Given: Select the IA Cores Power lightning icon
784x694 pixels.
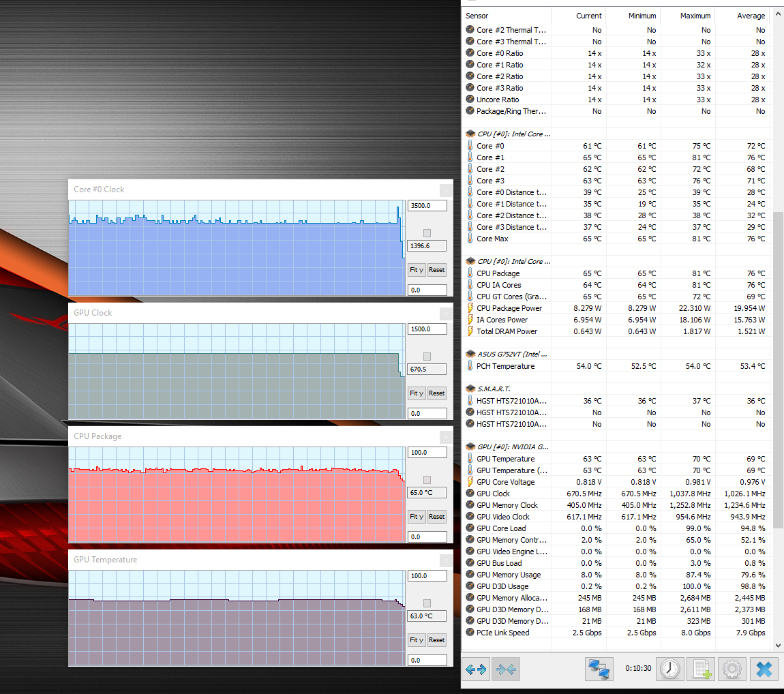Looking at the screenshot, I should 470,320.
